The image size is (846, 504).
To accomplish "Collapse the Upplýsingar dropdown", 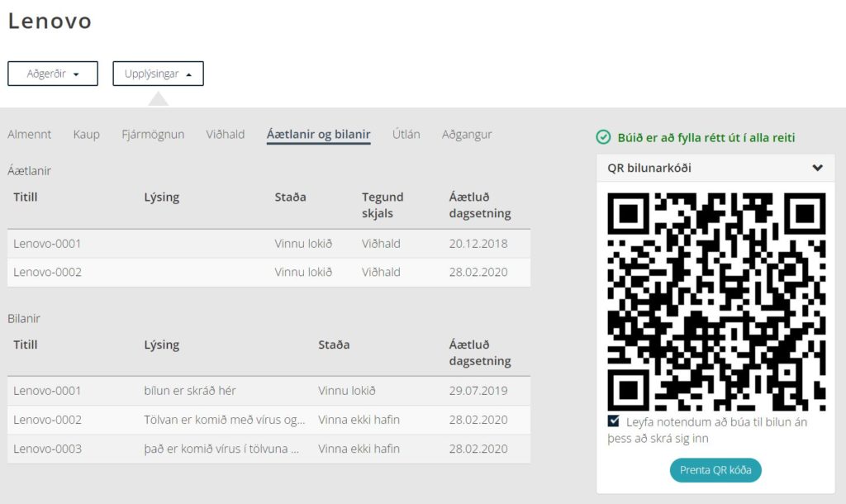I will (158, 74).
